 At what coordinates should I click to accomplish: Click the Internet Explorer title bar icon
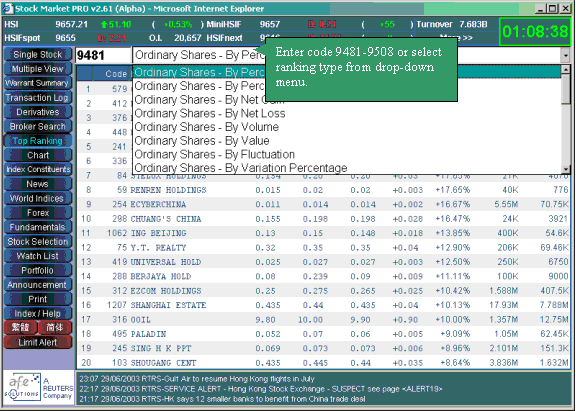click(8, 8)
